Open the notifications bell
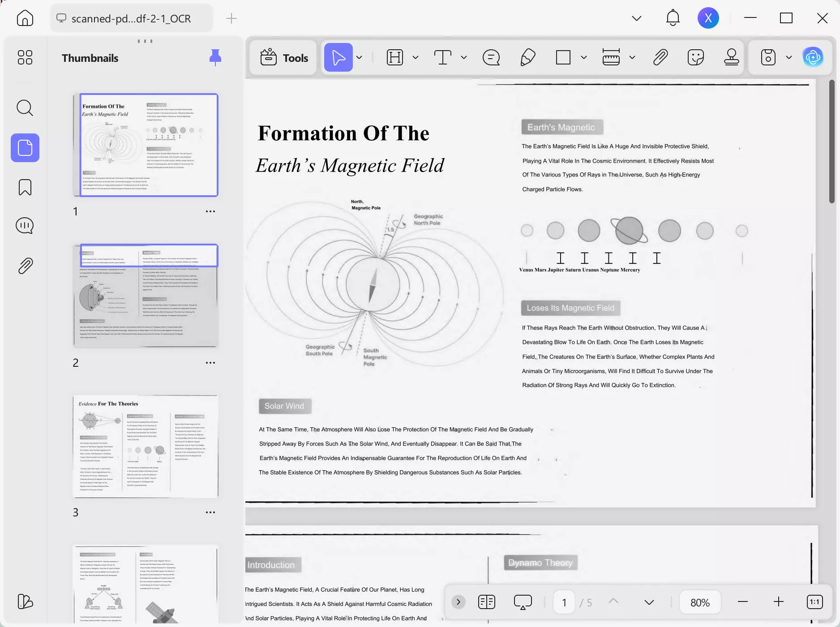The width and height of the screenshot is (840, 627). click(673, 18)
